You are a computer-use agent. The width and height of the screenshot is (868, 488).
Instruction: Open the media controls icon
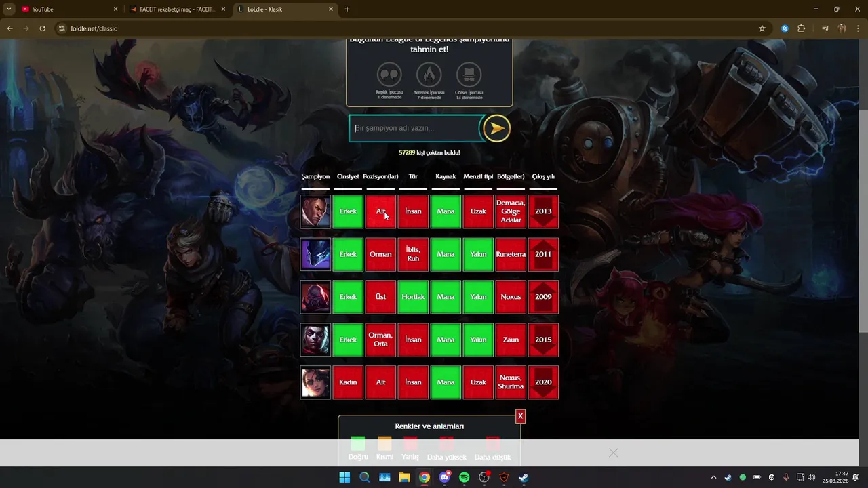tap(825, 28)
